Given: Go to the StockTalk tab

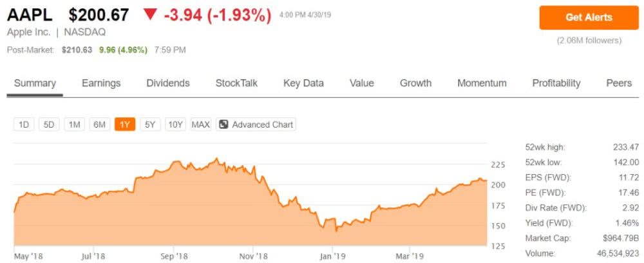Looking at the screenshot, I should [x=236, y=83].
